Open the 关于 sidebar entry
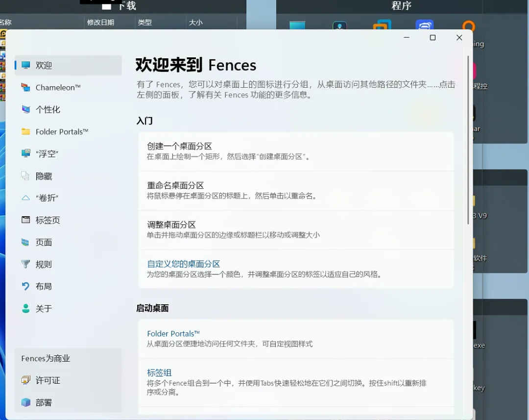Screen dimensions: 529x420 44,309
